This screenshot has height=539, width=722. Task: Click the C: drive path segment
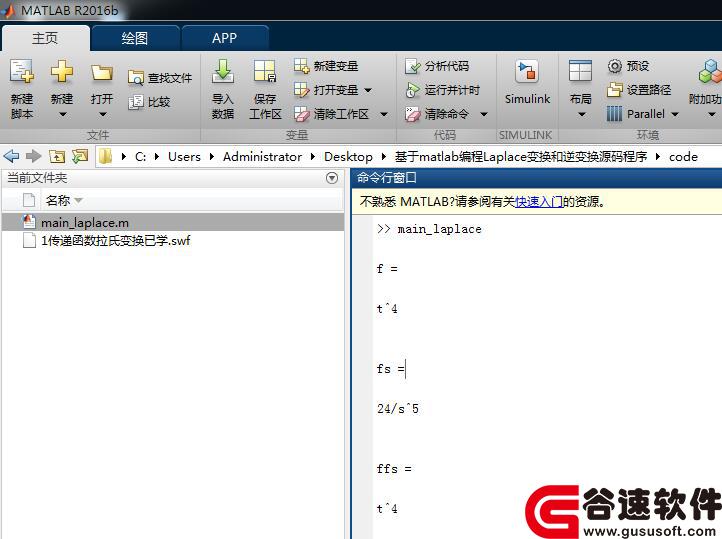click(140, 156)
